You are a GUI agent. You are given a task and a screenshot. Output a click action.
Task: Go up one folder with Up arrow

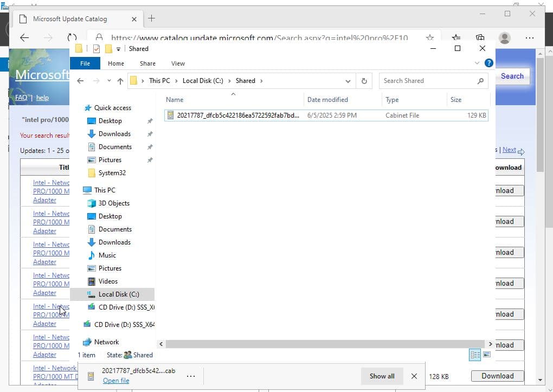point(120,81)
